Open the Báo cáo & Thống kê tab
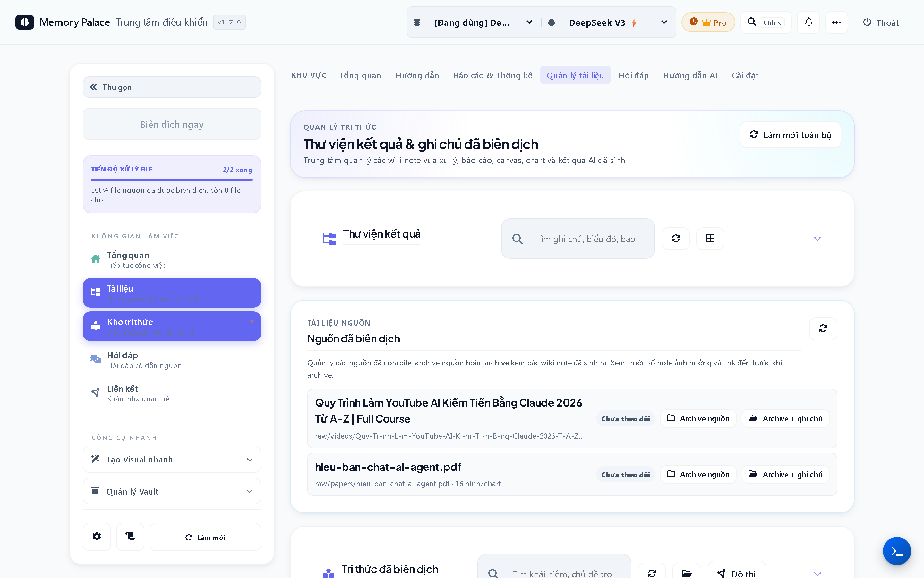The image size is (924, 578). pos(492,75)
